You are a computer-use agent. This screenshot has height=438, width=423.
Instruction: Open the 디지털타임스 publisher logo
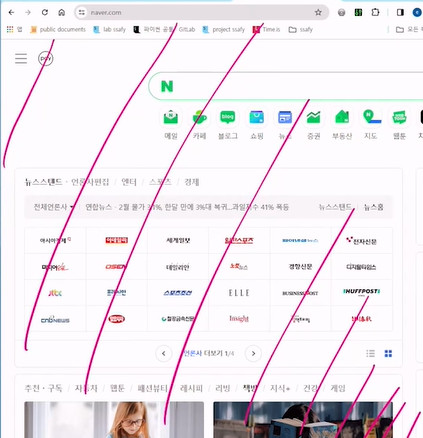[362, 267]
